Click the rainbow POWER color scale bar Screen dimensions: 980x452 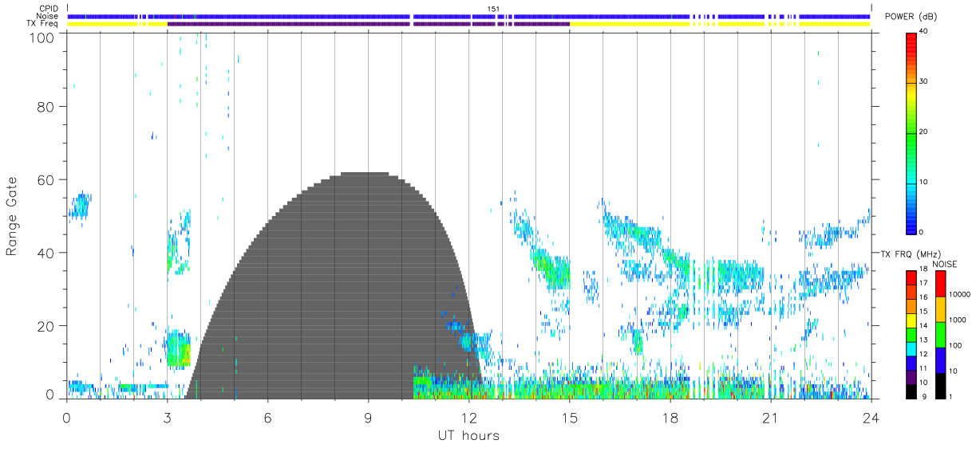coord(911,132)
